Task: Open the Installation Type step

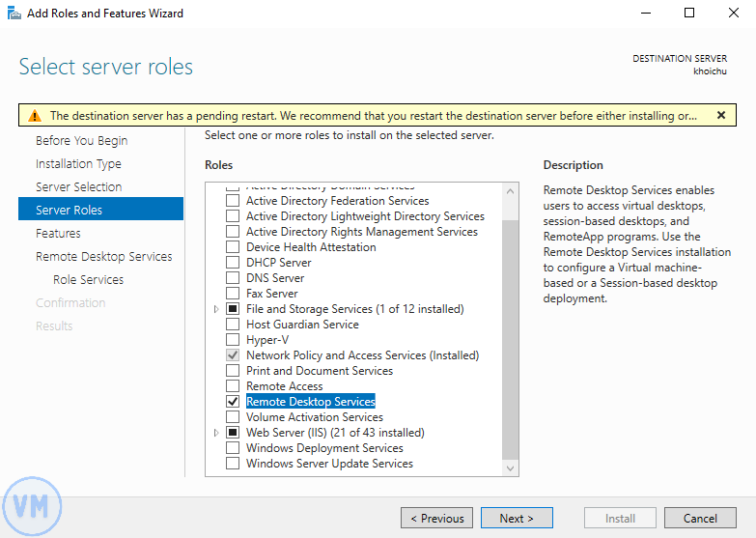Action: coord(78,163)
